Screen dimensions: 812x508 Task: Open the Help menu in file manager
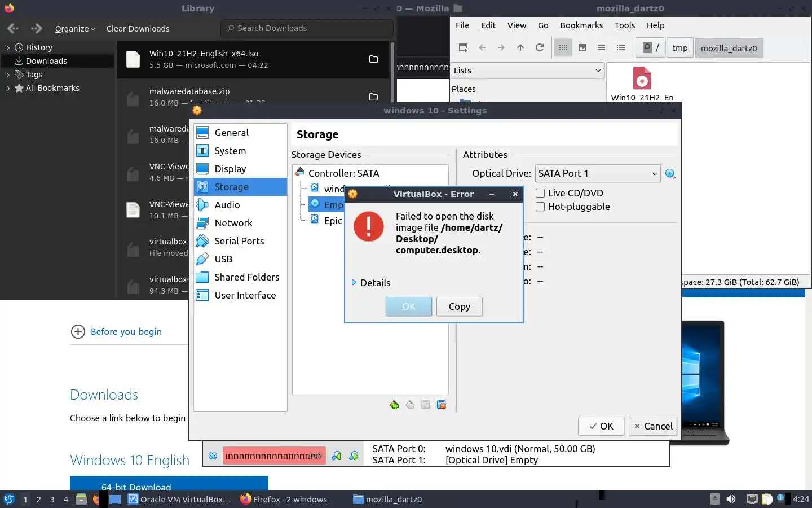click(x=655, y=25)
